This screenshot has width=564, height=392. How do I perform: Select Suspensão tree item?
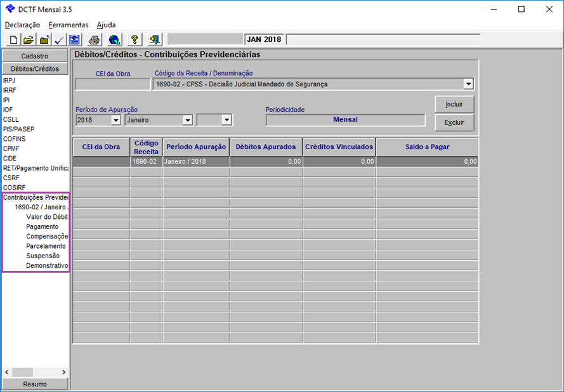coord(43,256)
